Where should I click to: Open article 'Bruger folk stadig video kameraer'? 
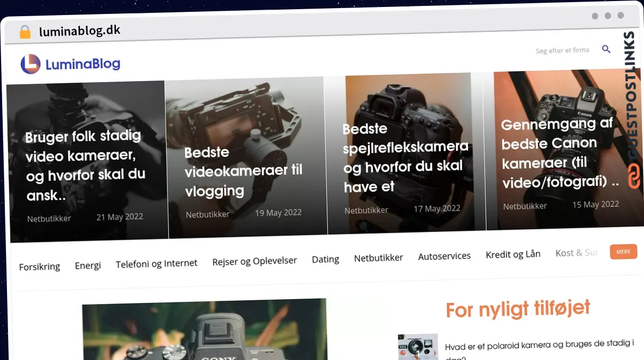coord(85,165)
